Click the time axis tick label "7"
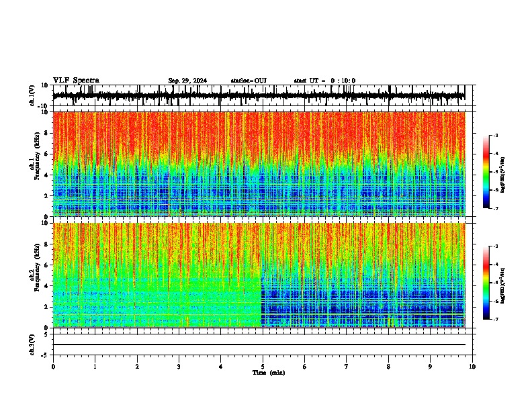 347,367
